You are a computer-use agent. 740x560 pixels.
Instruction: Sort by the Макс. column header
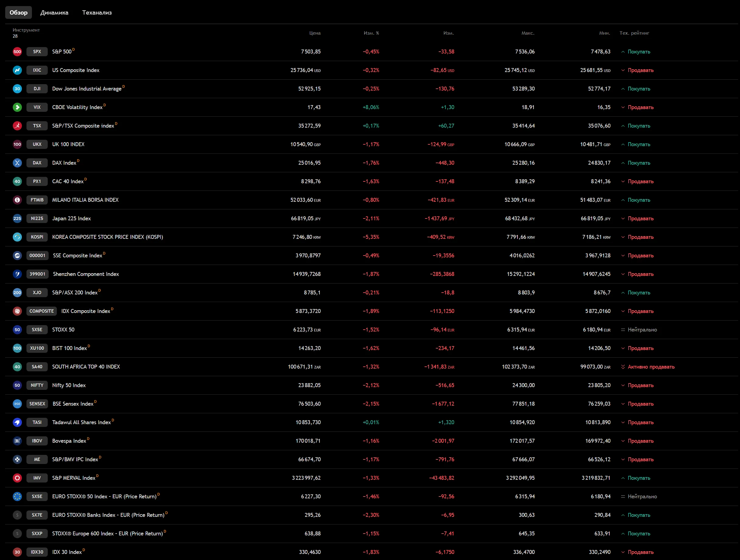coord(528,33)
